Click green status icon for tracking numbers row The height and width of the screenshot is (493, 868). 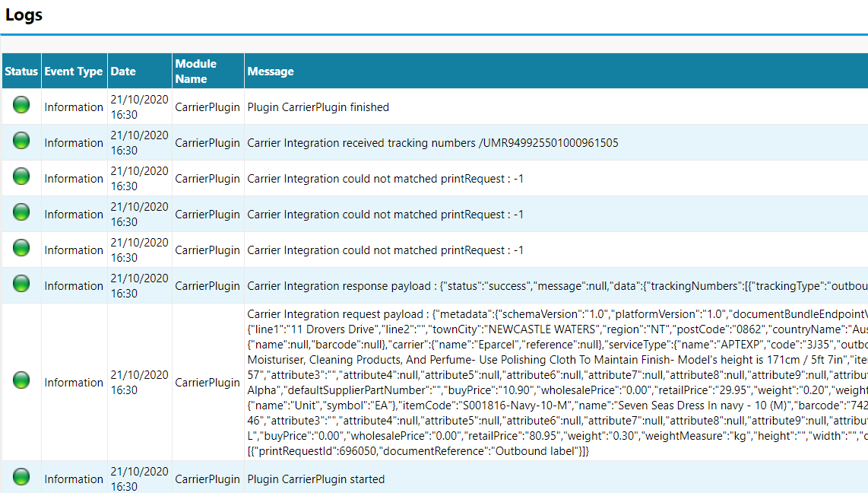pyautogui.click(x=21, y=142)
